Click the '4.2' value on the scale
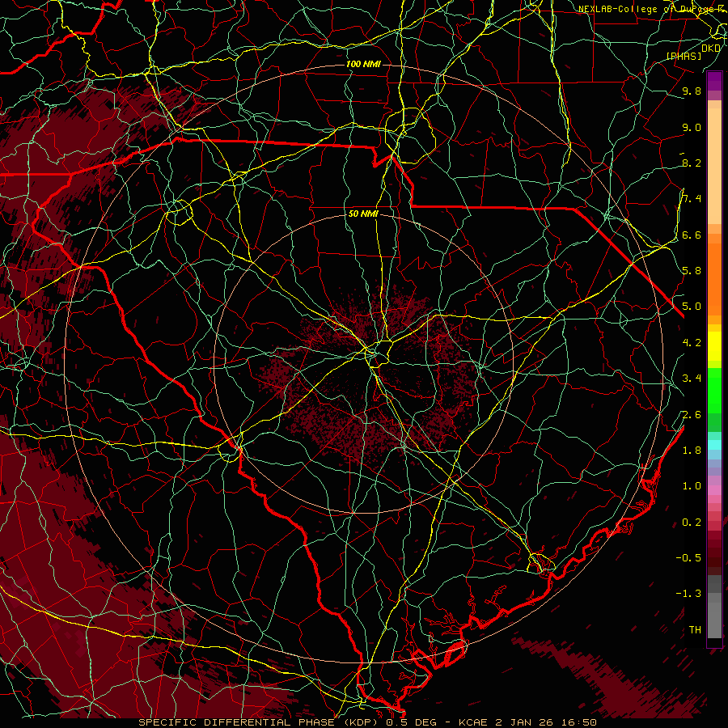 click(x=692, y=343)
